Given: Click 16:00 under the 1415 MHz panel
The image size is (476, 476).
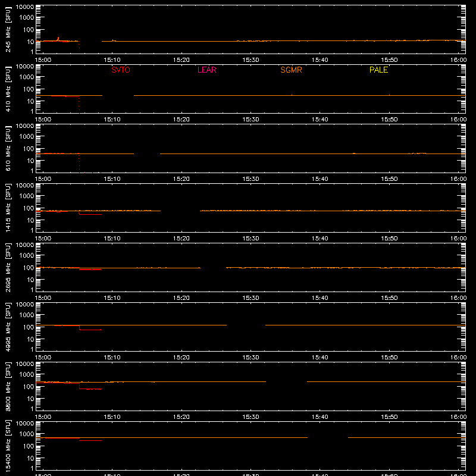Looking at the screenshot, I should point(458,239).
